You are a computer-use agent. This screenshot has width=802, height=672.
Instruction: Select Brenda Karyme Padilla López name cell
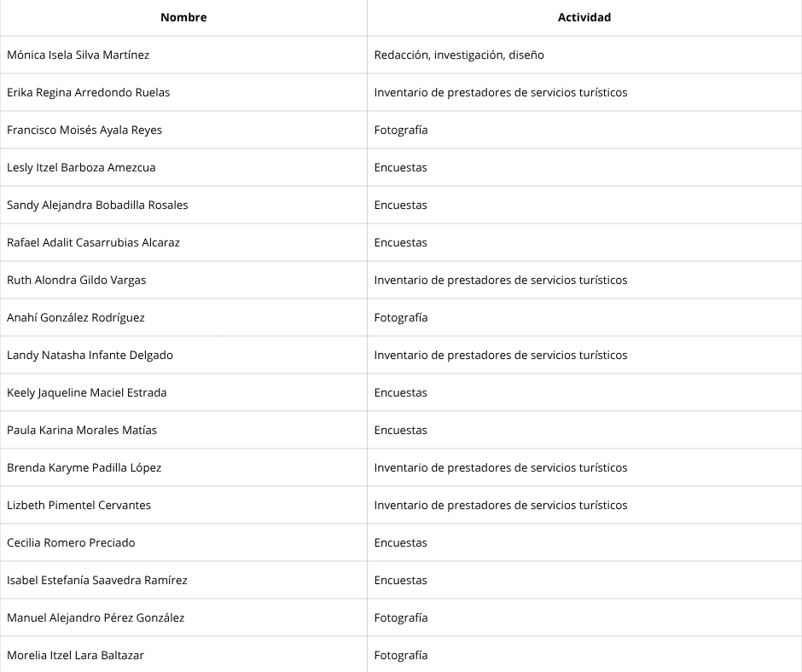(x=84, y=467)
